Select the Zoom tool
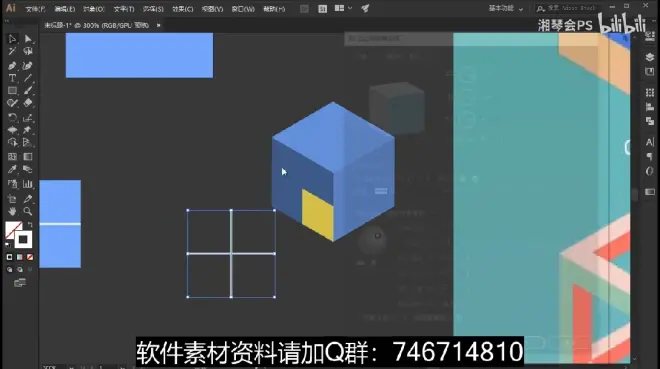Screen dimensions: 660x369 pyautogui.click(x=28, y=211)
